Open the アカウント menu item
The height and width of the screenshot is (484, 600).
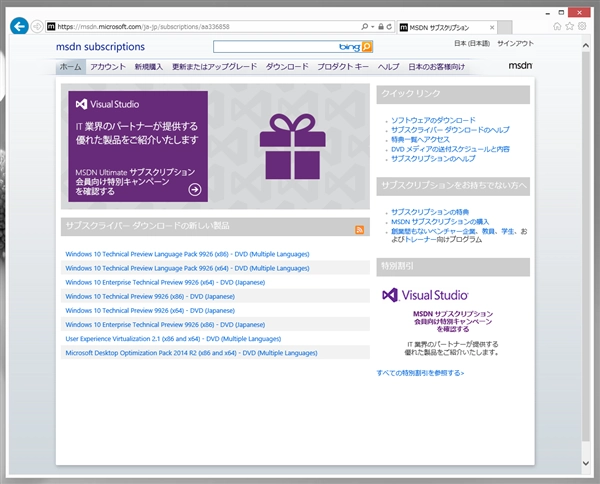108,67
